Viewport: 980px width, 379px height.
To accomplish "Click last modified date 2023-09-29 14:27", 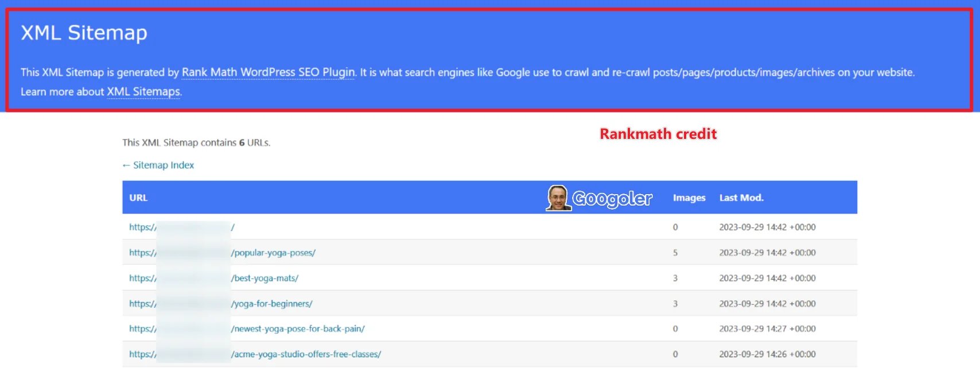I will tap(767, 329).
